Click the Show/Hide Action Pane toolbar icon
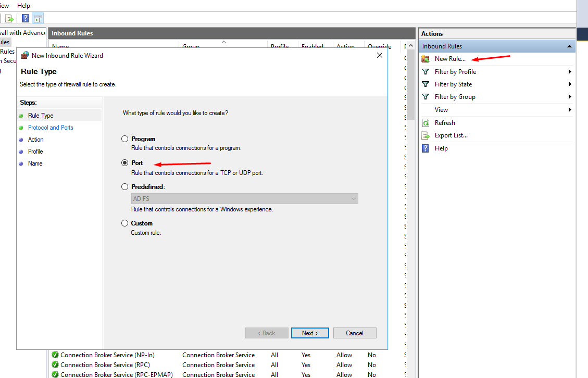Viewport: 588px width, 378px height. (37, 18)
